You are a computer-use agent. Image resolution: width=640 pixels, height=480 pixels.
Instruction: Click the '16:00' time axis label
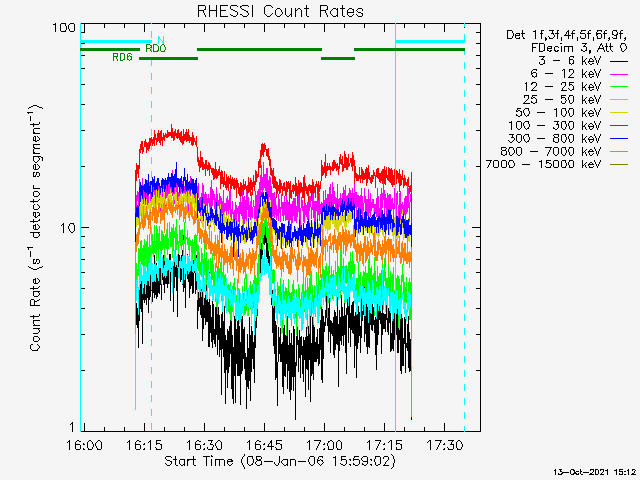pyautogui.click(x=84, y=445)
